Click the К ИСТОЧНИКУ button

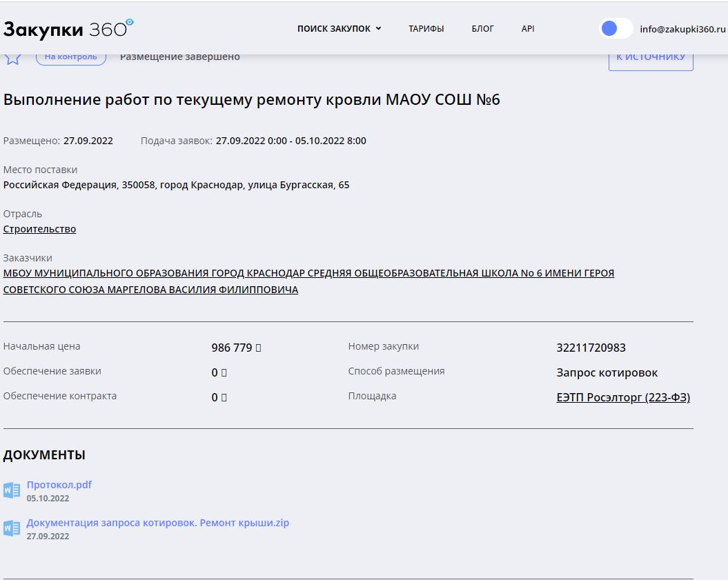(x=650, y=57)
